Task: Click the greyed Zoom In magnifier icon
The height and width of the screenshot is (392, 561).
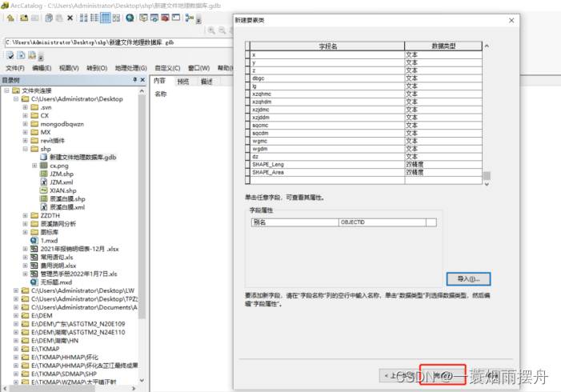Action: pos(211,30)
